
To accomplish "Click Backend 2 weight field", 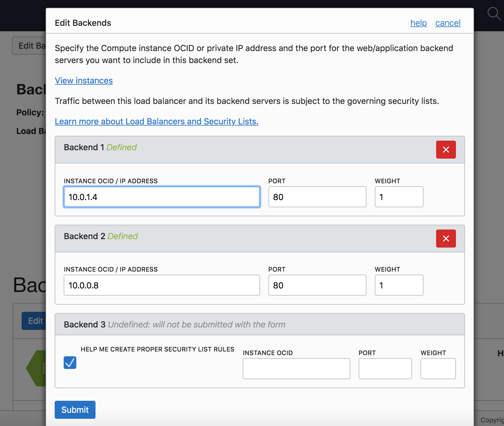I will (x=399, y=285).
